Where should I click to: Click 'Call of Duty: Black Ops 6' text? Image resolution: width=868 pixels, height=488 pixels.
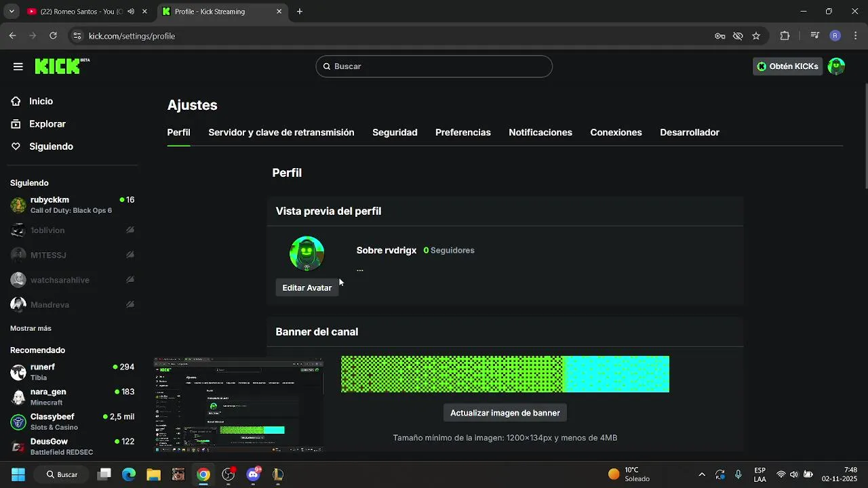pos(71,210)
